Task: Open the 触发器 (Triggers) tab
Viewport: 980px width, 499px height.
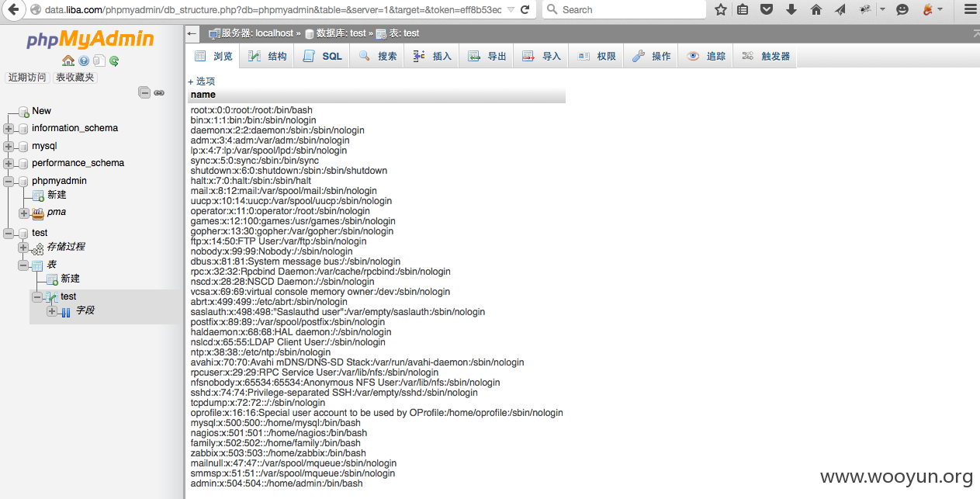Action: [x=765, y=57]
